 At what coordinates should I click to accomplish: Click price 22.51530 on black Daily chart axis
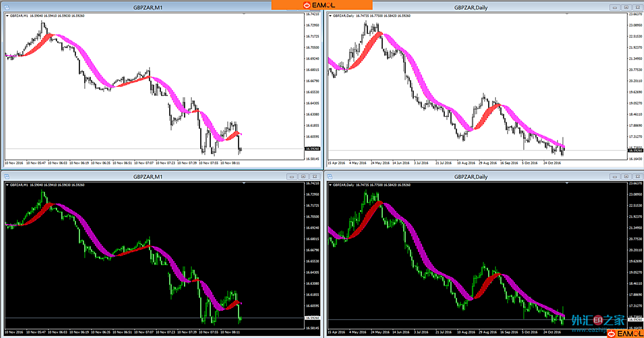coord(636,206)
